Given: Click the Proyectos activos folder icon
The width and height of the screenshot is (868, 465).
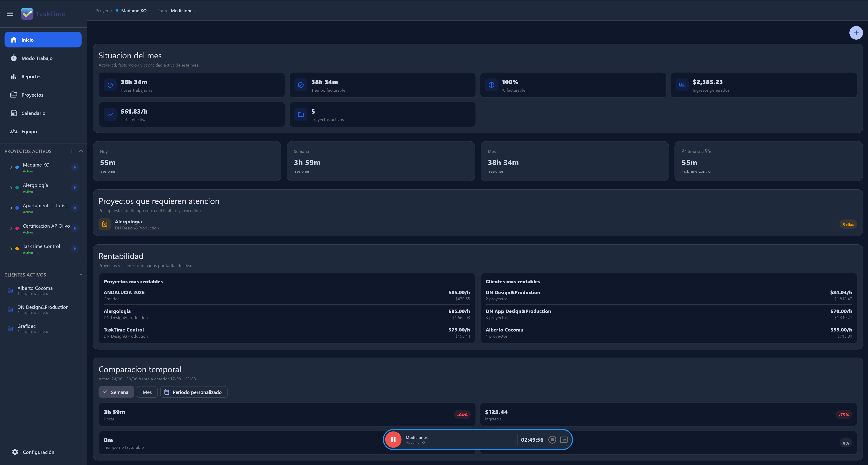Looking at the screenshot, I should click(301, 114).
